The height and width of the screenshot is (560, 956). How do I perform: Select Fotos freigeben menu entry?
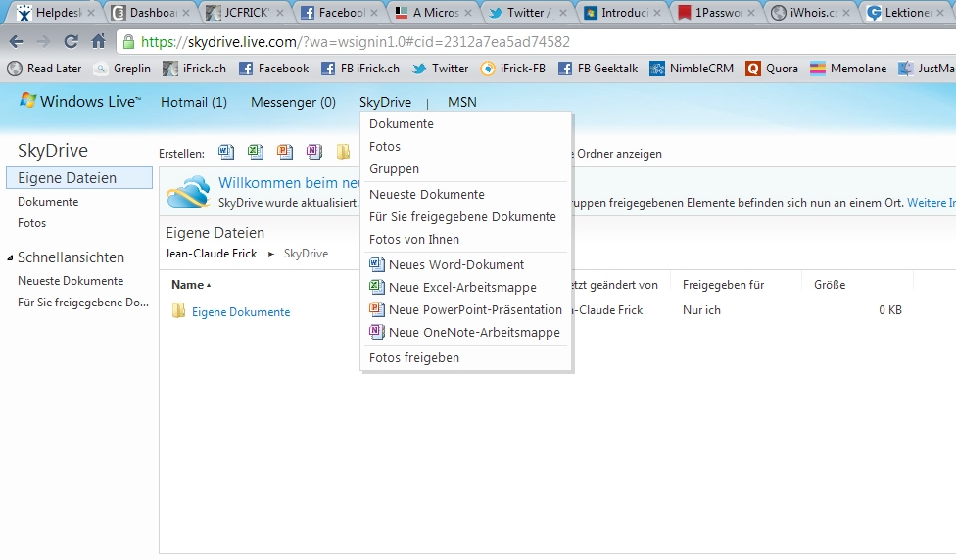coord(413,357)
